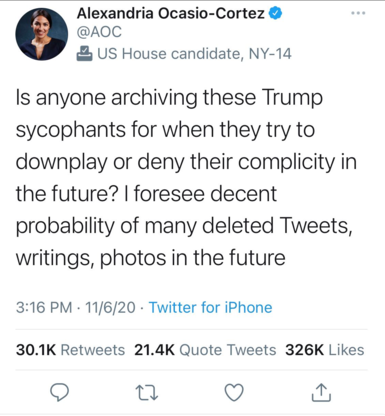Tap the blue verified checkmark badge
Viewport: 385px width, 416px height.
275,13
